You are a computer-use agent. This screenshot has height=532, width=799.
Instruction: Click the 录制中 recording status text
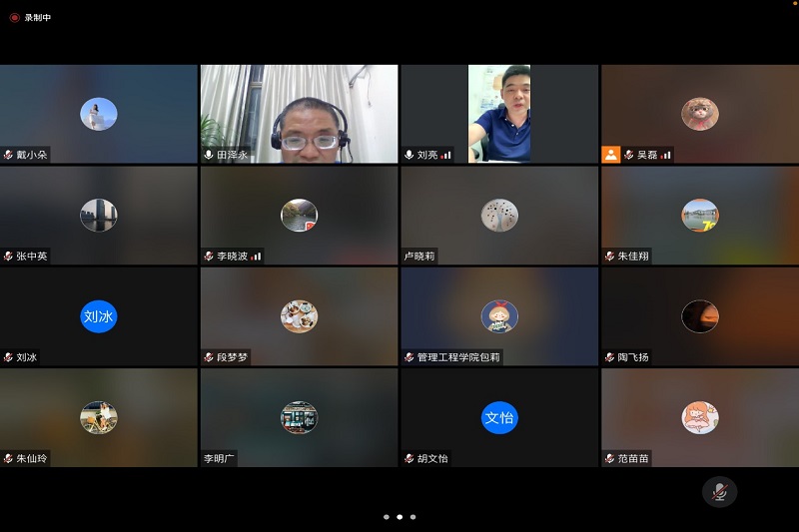pyautogui.click(x=38, y=17)
